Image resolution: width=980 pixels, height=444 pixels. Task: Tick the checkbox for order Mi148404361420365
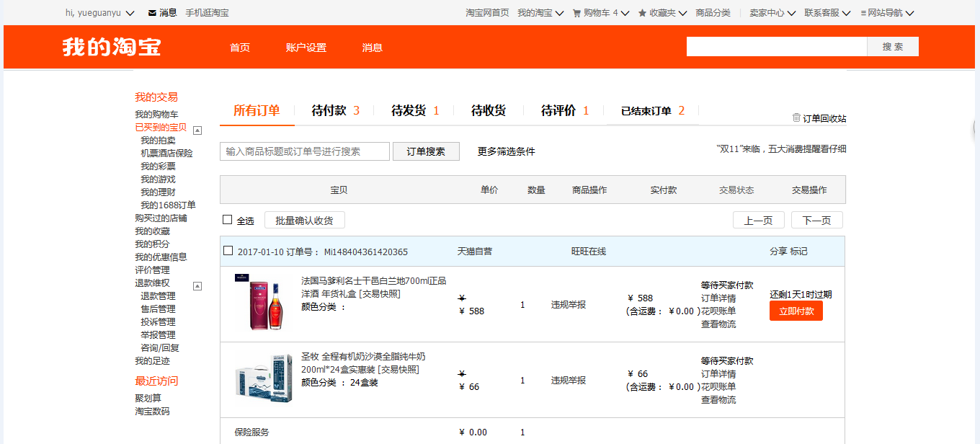pyautogui.click(x=228, y=251)
